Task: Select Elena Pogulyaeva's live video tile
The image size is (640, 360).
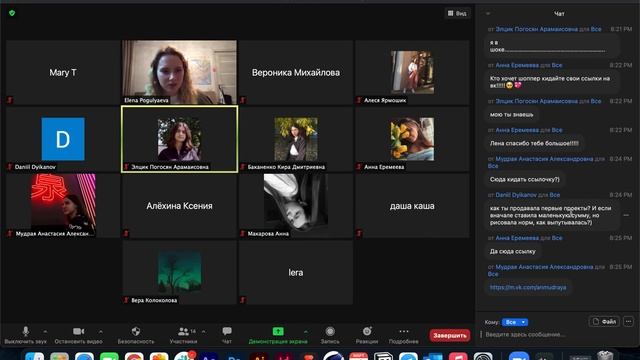Action: (179, 72)
